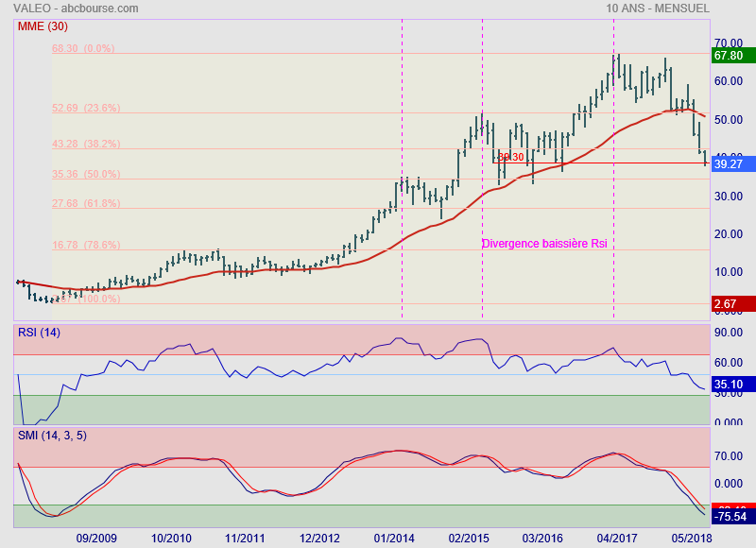Screen dimensions: 756x548
Task: Click the '68.30 (0.0%)' Fibonacci level label
Action: (83, 48)
